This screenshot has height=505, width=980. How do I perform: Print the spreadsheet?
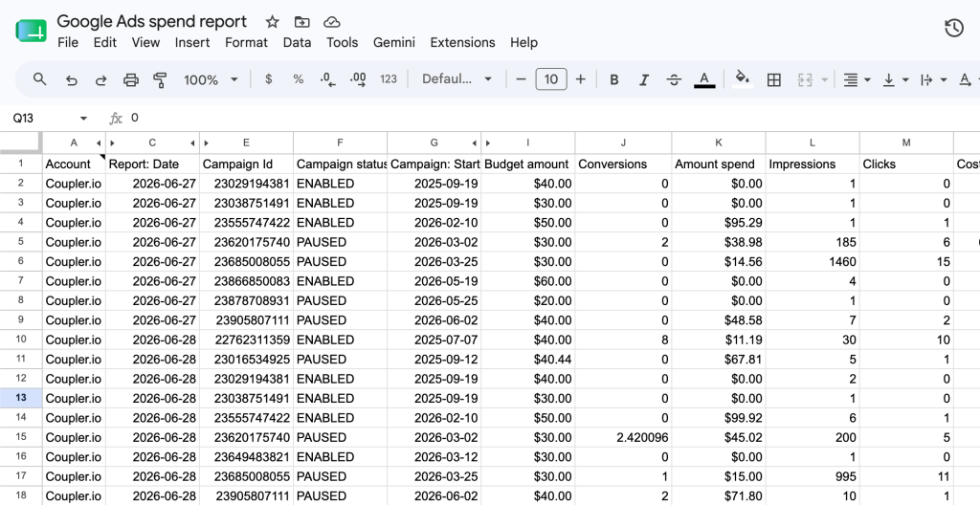coord(130,79)
